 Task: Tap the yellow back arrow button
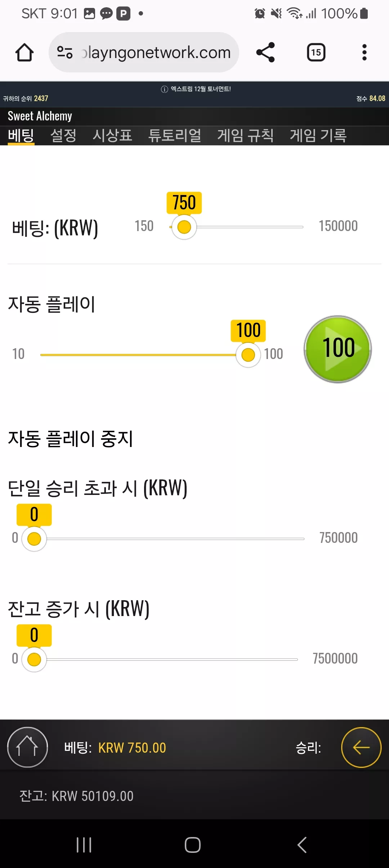(x=361, y=747)
